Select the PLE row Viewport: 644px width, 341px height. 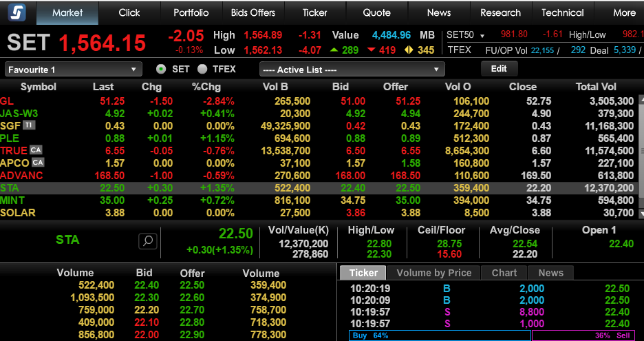(x=319, y=138)
